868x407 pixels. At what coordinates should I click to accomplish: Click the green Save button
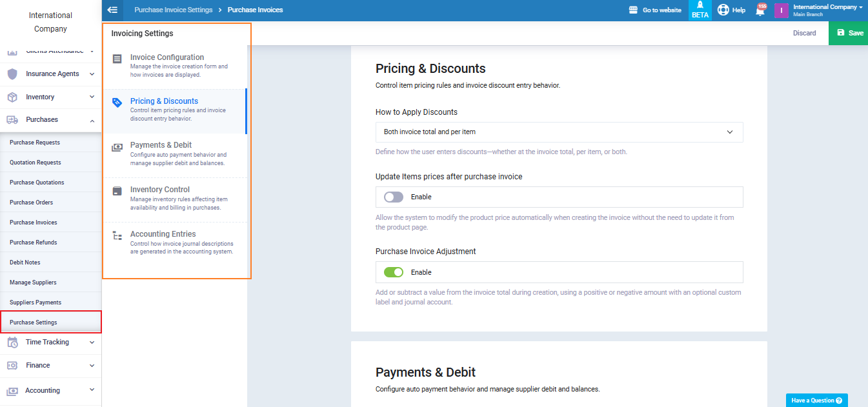pos(849,33)
